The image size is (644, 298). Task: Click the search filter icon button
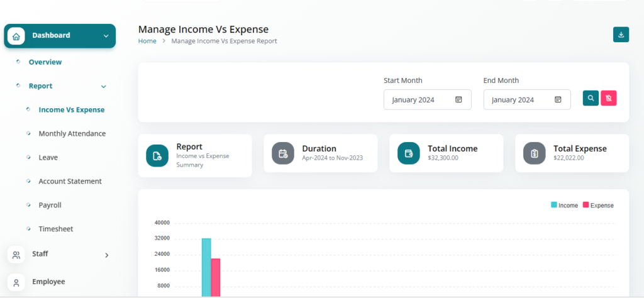(x=591, y=98)
